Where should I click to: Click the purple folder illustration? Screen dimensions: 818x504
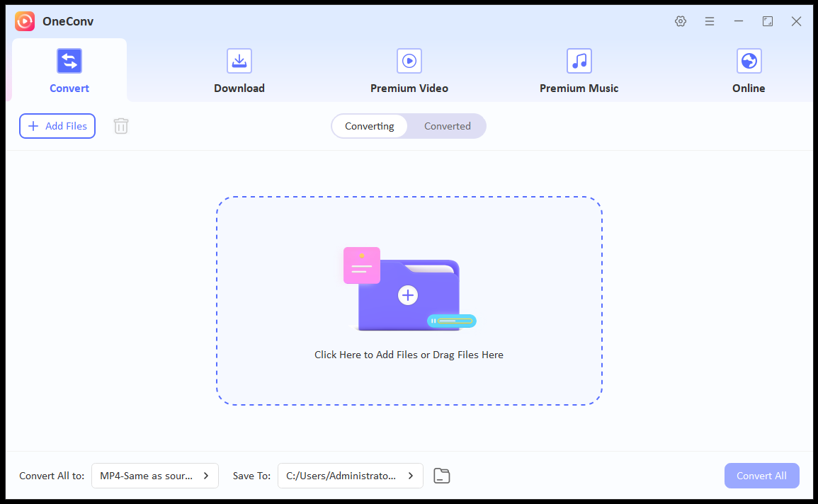409,295
